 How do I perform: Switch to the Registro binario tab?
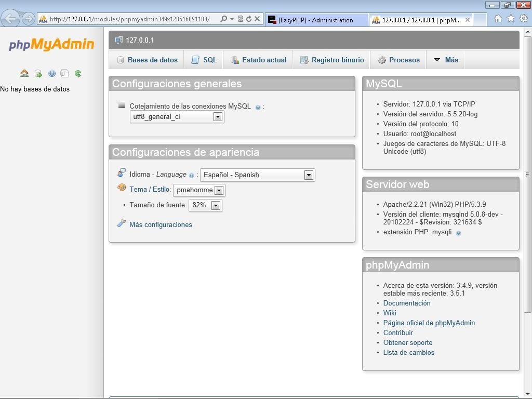coord(331,60)
